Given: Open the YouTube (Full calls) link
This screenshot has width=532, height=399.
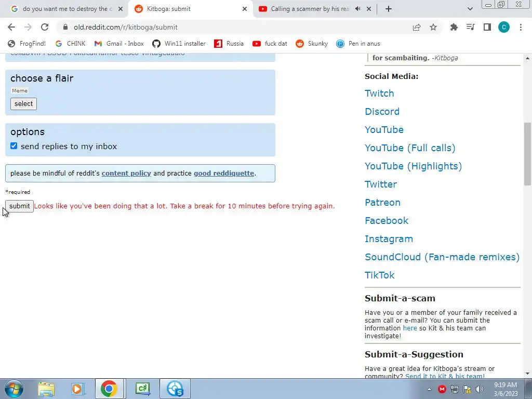Looking at the screenshot, I should pyautogui.click(x=410, y=148).
